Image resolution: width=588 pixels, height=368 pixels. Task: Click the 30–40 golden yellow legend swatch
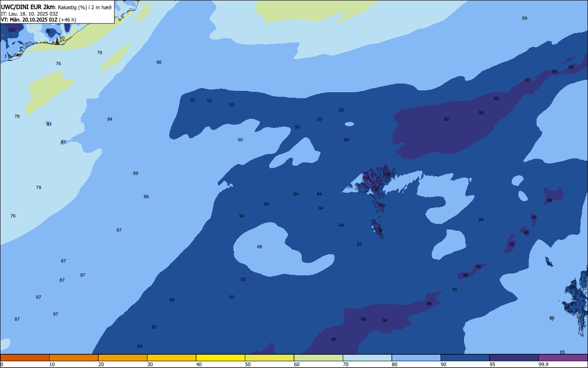pyautogui.click(x=171, y=357)
